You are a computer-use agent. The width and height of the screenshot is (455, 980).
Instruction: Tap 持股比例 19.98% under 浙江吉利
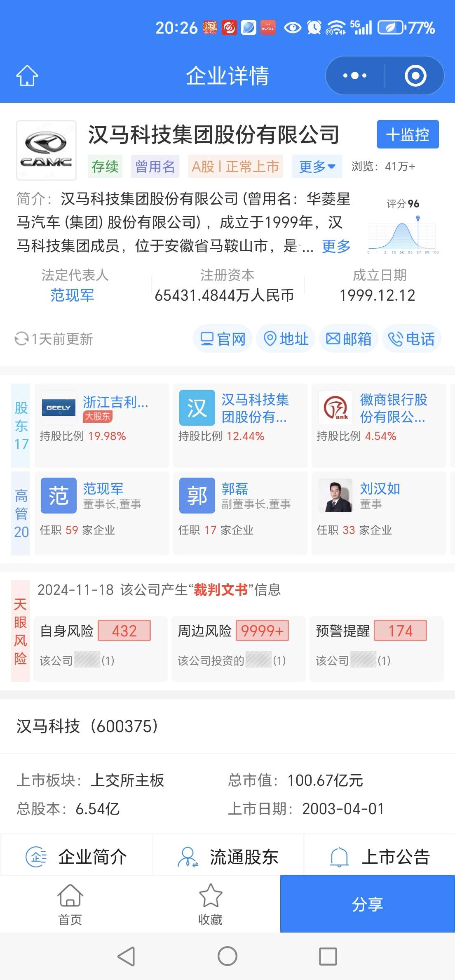click(x=83, y=436)
